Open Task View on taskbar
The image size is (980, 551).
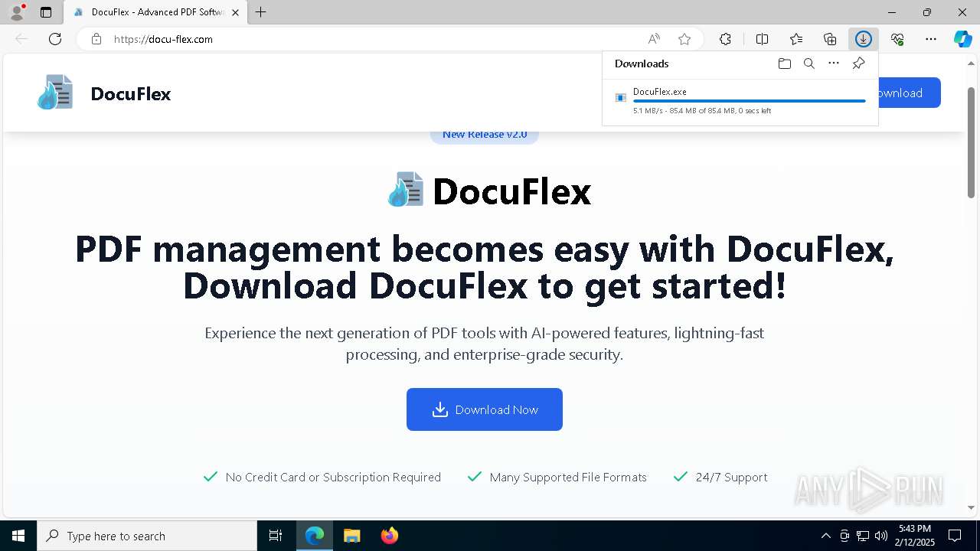(276, 536)
